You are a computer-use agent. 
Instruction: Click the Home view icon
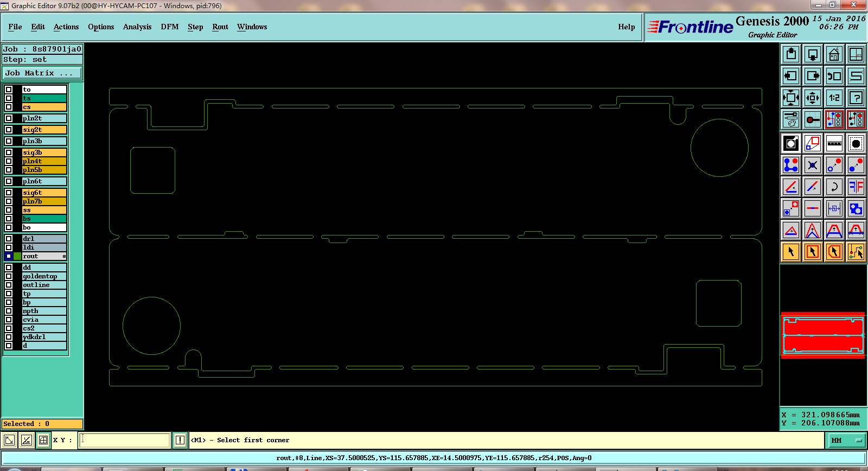pos(834,54)
